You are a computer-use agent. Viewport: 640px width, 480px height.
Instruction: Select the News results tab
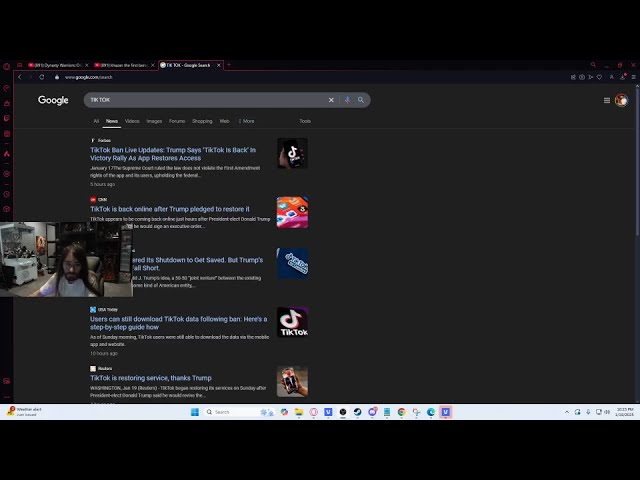(112, 121)
